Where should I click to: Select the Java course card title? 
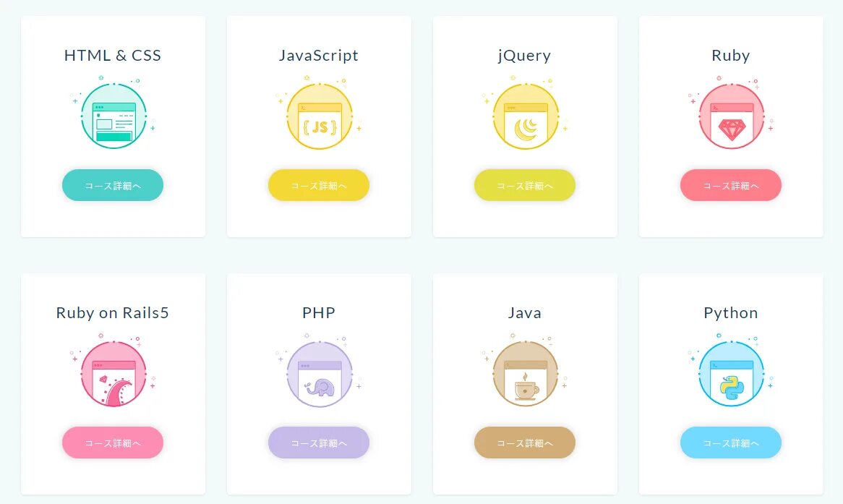tap(525, 313)
